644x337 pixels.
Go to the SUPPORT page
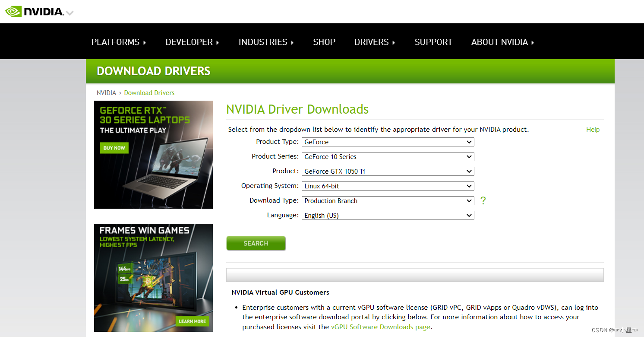(433, 42)
